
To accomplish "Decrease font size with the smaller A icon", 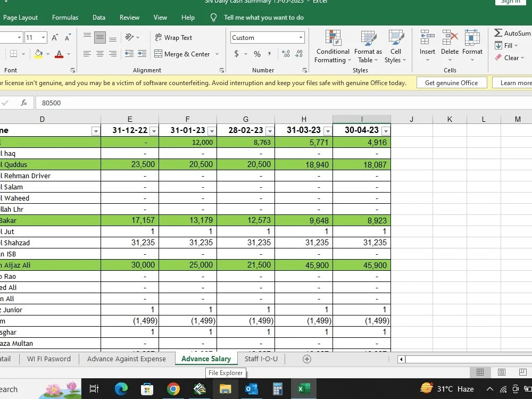I will [x=68, y=37].
